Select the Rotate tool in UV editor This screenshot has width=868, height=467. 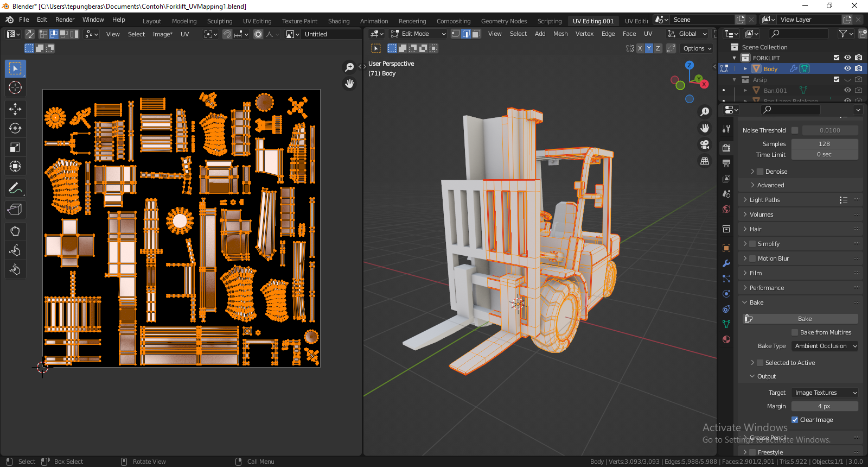(15, 128)
